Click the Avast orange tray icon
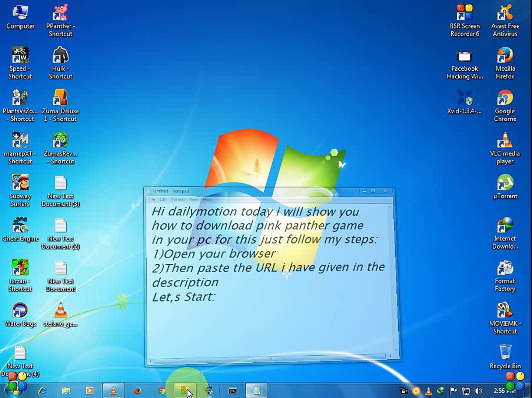The width and height of the screenshot is (532, 398). (x=416, y=391)
